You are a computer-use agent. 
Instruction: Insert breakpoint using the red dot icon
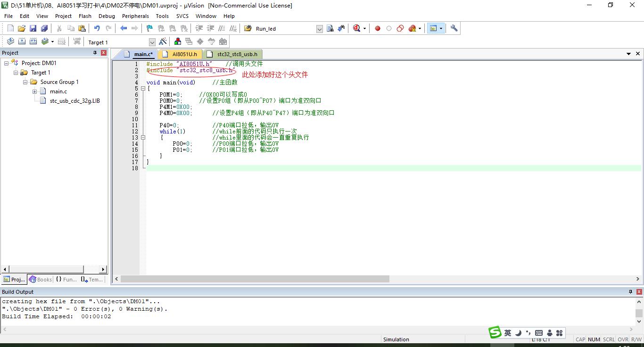pos(378,28)
